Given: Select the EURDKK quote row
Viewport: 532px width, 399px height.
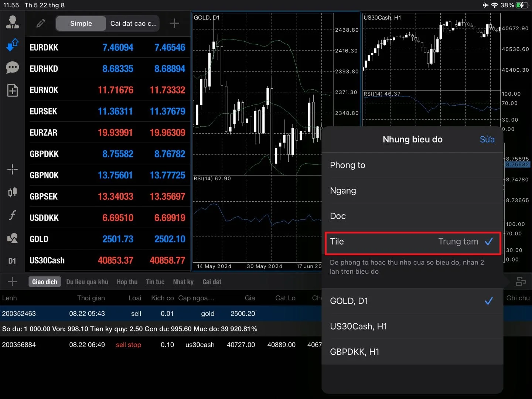Looking at the screenshot, I should pos(108,47).
